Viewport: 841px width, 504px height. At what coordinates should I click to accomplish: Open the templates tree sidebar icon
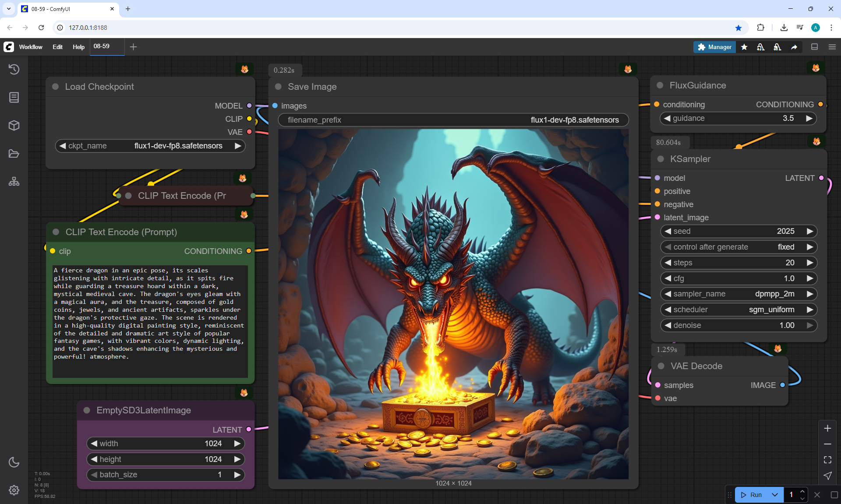(x=14, y=181)
